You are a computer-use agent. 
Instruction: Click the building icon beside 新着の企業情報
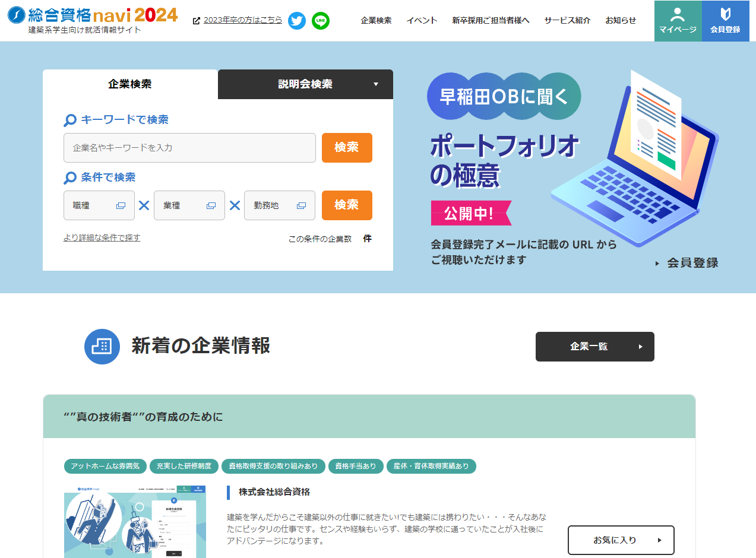[102, 347]
